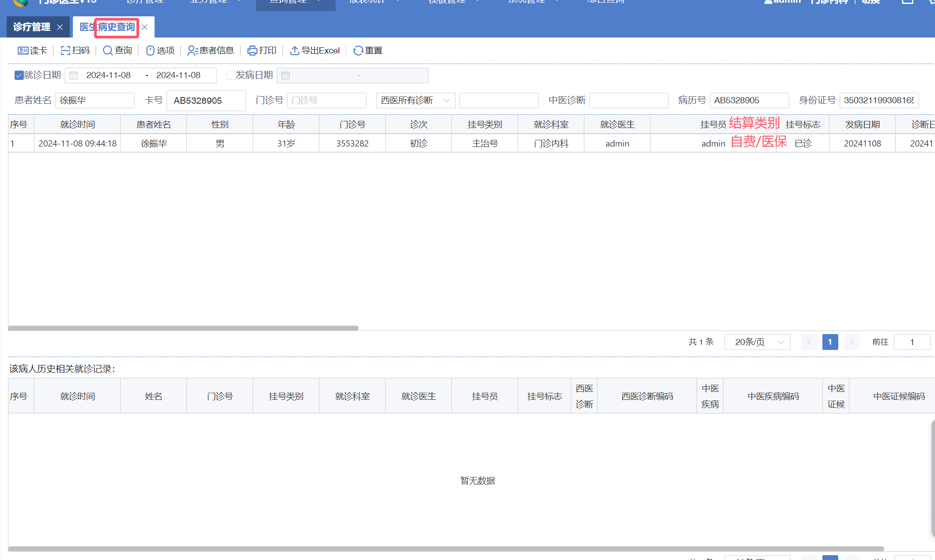Close the 医生病史查询 tab
Viewport: 935px width, 560px height.
pyautogui.click(x=145, y=27)
